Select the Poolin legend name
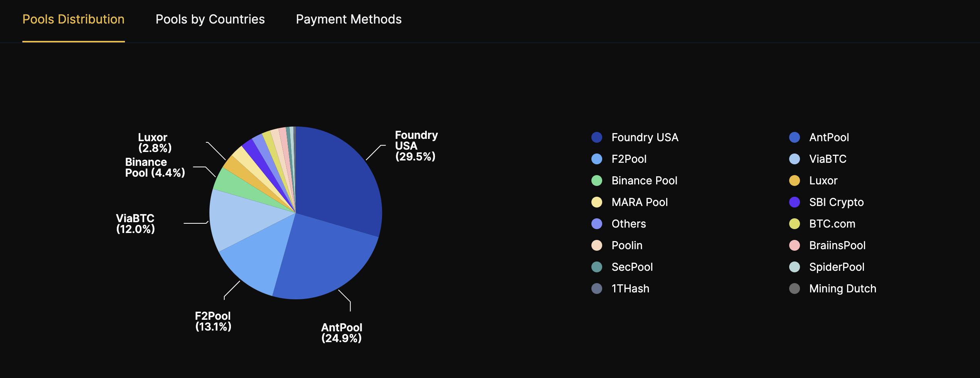 pyautogui.click(x=627, y=245)
